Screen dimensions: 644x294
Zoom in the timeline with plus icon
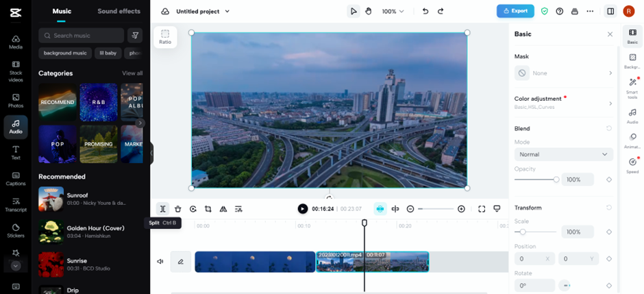[x=461, y=209]
